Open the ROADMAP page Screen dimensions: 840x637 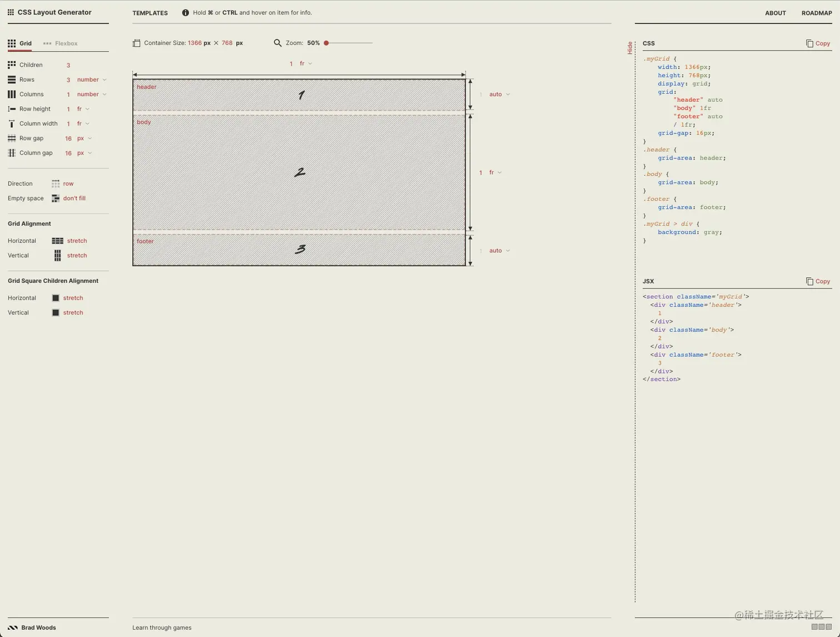click(817, 13)
